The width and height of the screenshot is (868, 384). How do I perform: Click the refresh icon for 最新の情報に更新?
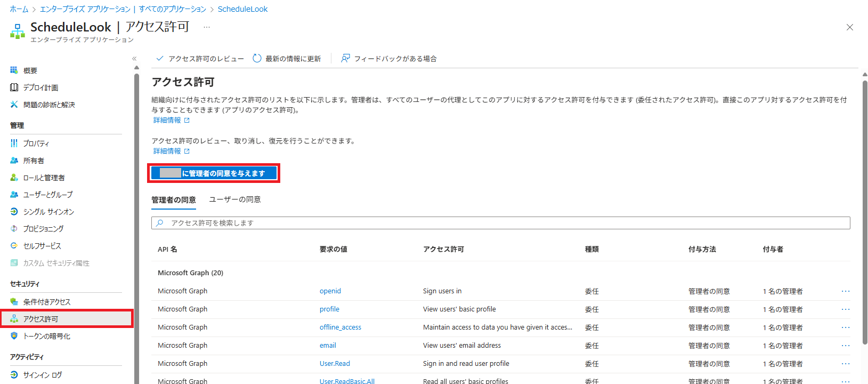click(257, 58)
